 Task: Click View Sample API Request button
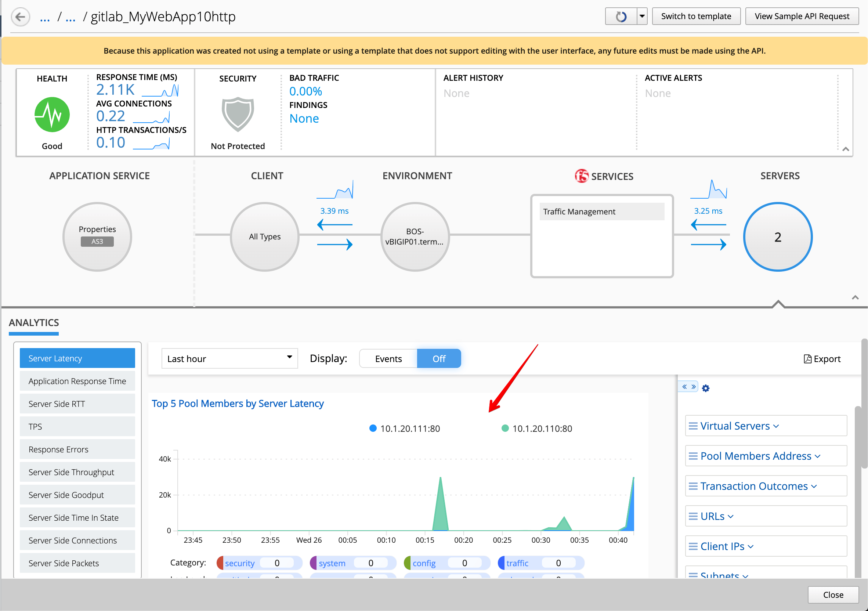[802, 17]
